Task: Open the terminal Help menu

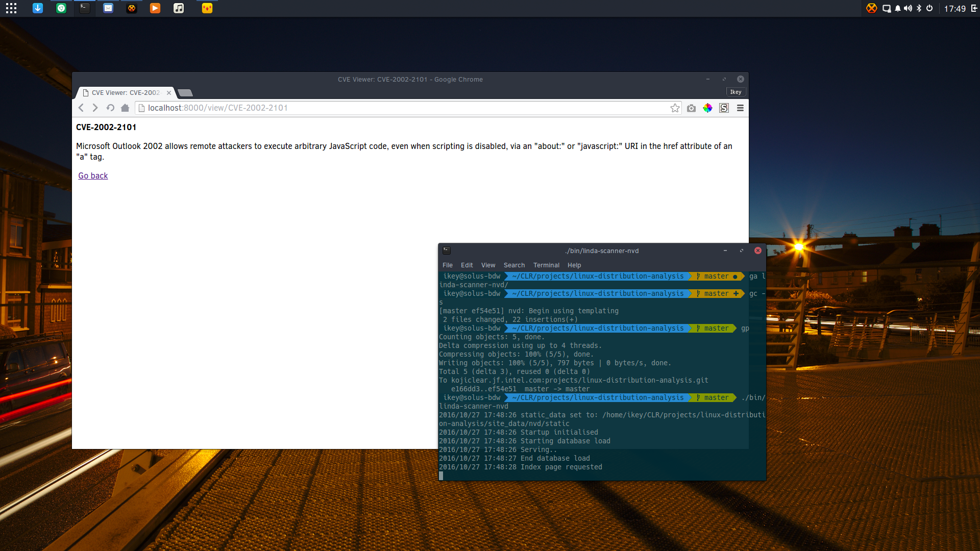Action: (574, 265)
